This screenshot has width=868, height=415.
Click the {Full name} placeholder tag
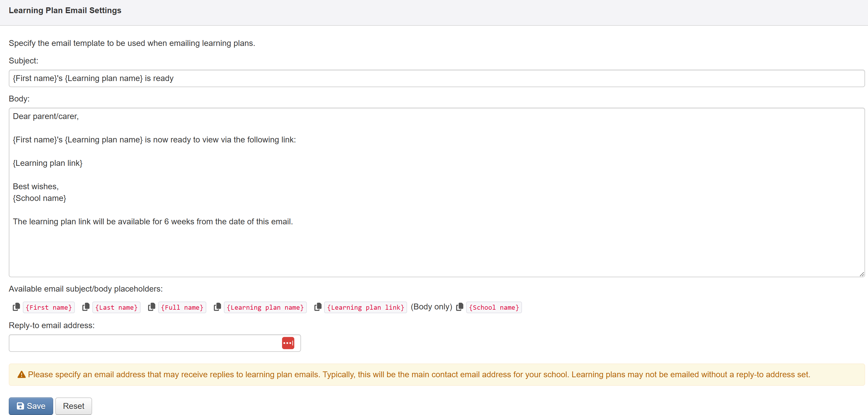point(182,307)
